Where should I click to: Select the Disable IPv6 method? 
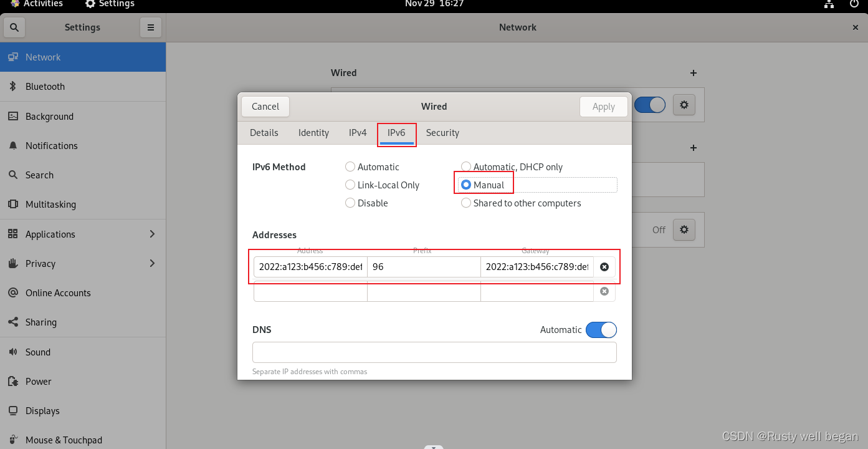point(367,203)
